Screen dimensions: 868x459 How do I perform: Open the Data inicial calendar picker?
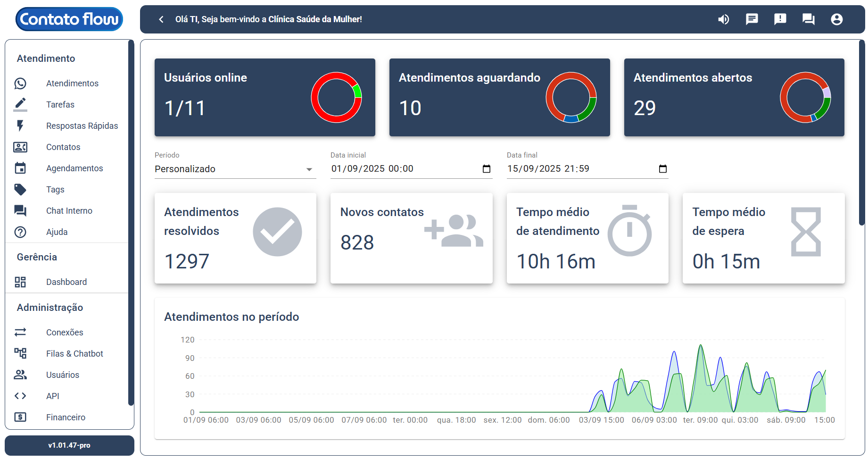point(487,169)
